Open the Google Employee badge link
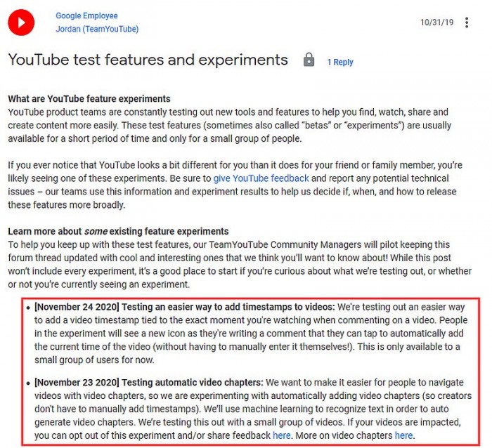 pyautogui.click(x=86, y=15)
